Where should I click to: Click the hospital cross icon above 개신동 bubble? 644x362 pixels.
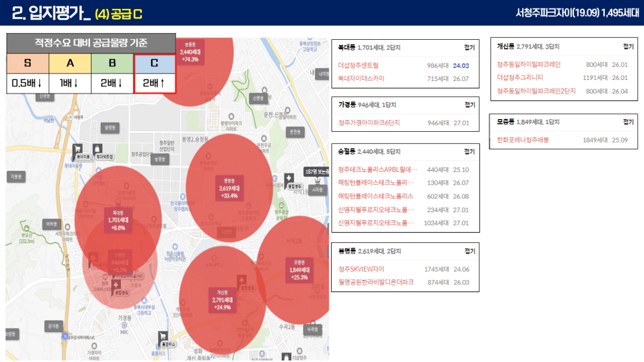point(241,279)
